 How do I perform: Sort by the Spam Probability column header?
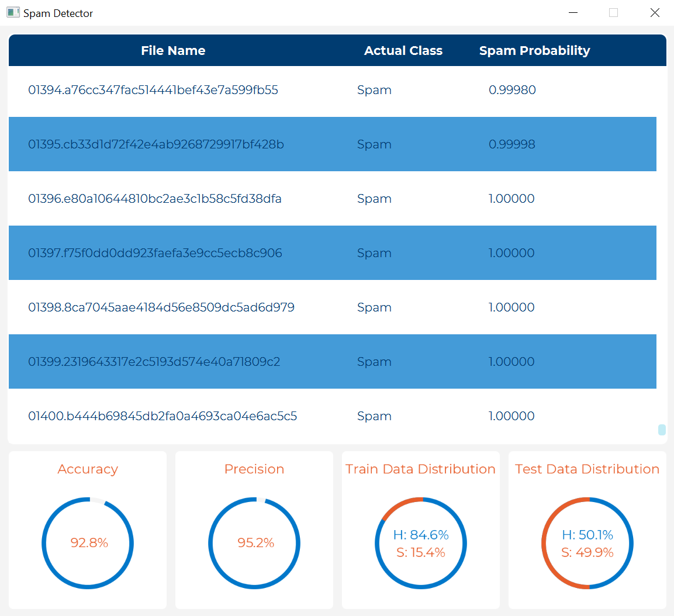(534, 50)
